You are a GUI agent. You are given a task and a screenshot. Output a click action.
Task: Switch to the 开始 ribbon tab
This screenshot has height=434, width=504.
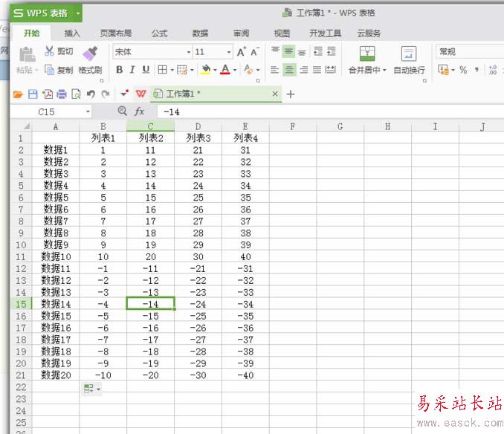(x=31, y=33)
